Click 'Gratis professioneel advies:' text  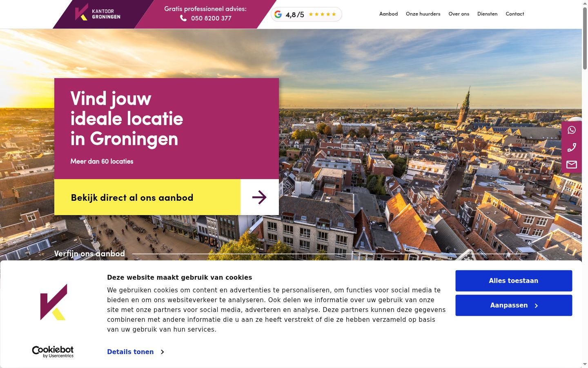(x=205, y=9)
